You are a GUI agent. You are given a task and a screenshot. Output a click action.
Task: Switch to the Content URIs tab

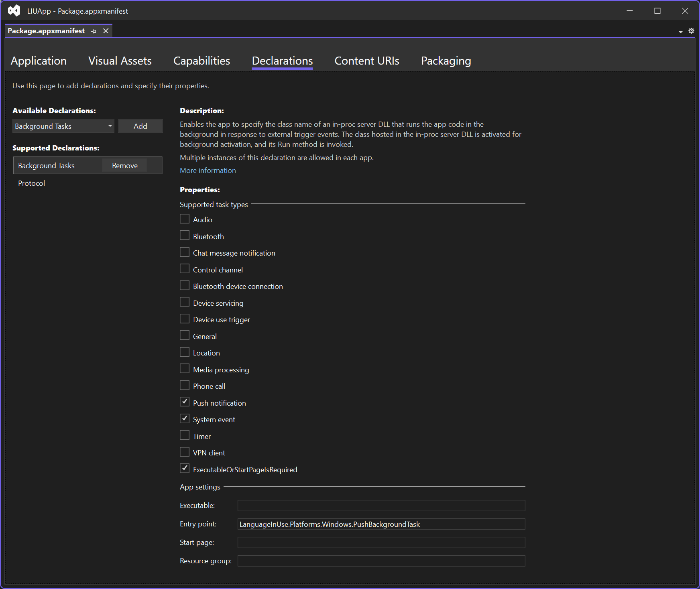tap(367, 61)
